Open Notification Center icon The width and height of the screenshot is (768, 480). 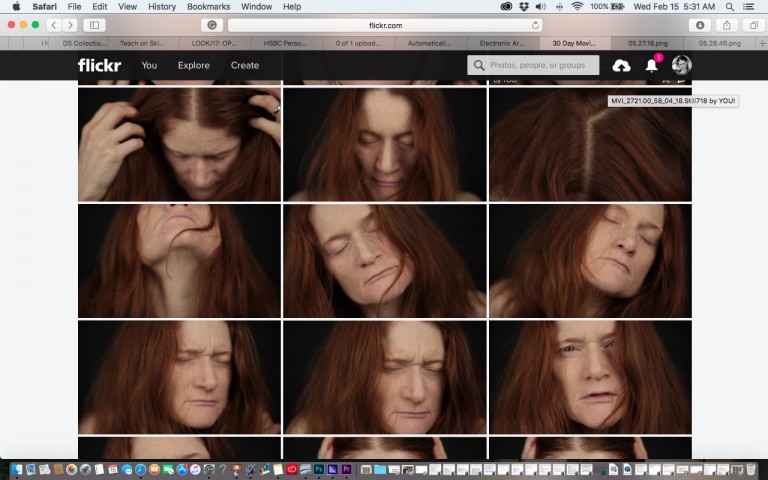click(748, 7)
